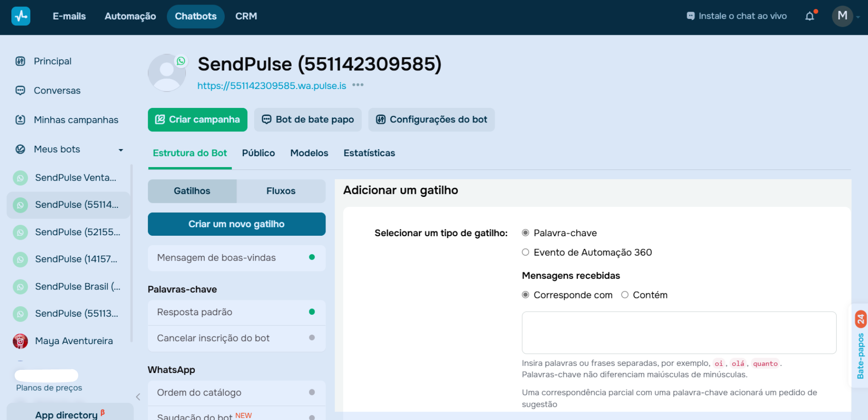This screenshot has width=868, height=420.
Task: Select Evento de Automação 360 radio
Action: point(525,252)
